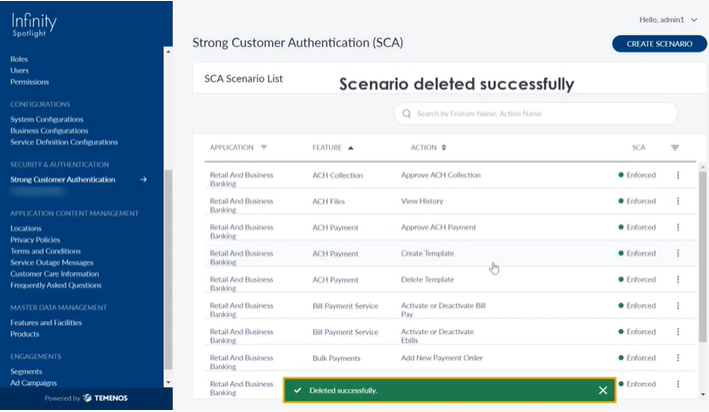Open kebab menu for View History row

[x=677, y=201]
